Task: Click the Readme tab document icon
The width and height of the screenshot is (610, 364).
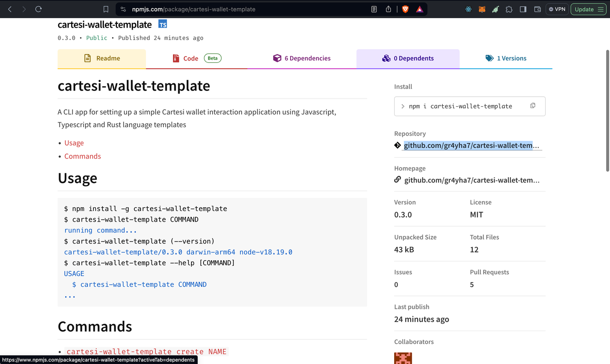Action: [87, 58]
